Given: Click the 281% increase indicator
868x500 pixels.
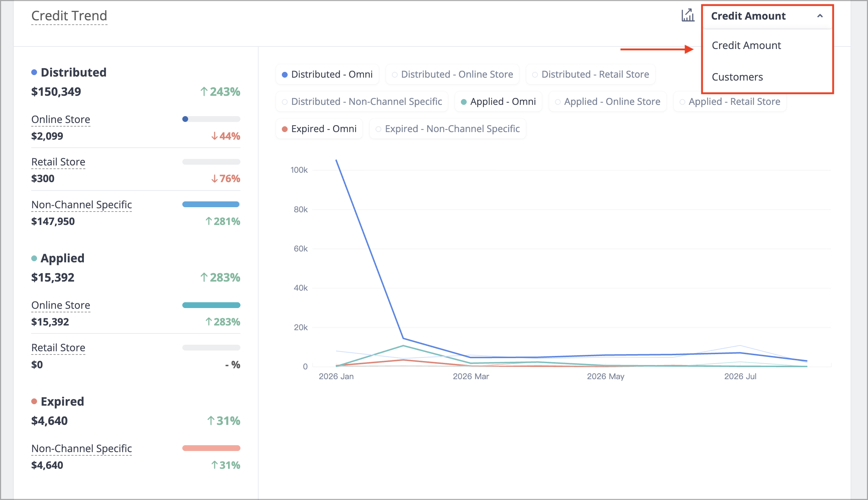Looking at the screenshot, I should point(223,221).
